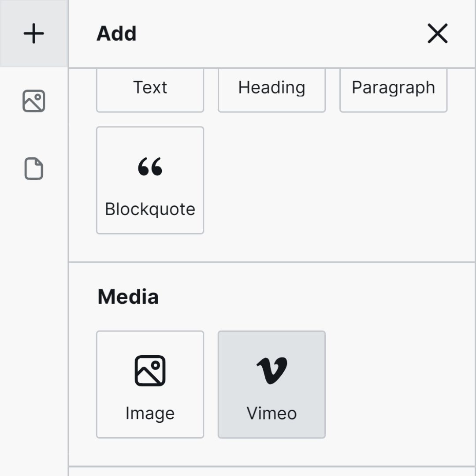The height and width of the screenshot is (476, 476).
Task: Open the Assets image icon in sidebar
Action: 33,101
